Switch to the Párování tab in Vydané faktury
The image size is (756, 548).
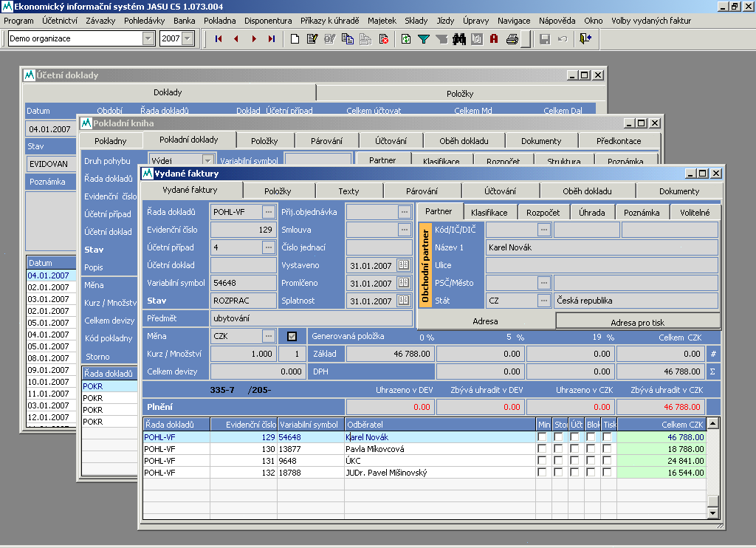[x=422, y=191]
